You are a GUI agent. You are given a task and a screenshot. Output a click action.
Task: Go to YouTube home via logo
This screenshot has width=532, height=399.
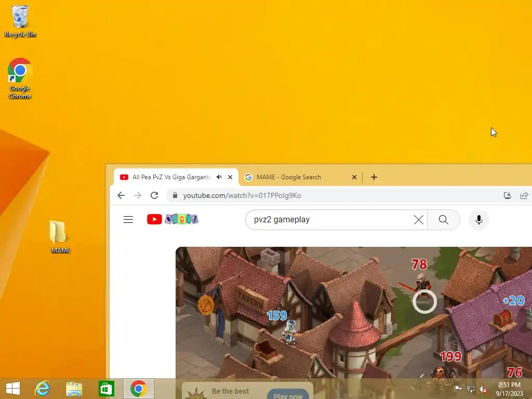[172, 220]
